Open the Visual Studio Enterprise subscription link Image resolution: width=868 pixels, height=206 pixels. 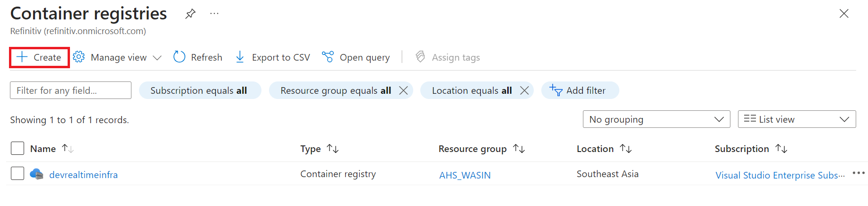point(780,175)
